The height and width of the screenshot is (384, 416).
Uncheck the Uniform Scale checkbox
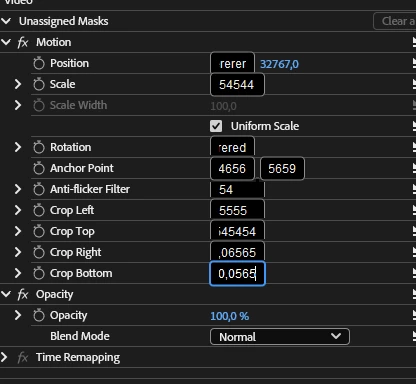click(x=216, y=126)
